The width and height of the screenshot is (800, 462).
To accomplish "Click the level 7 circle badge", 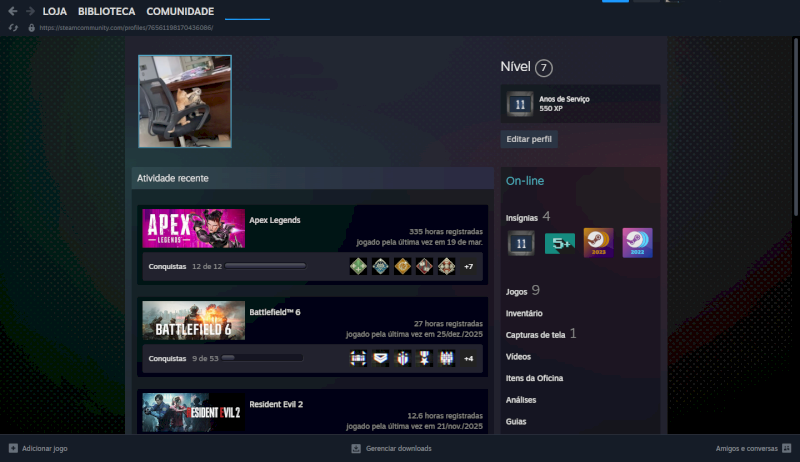I will pos(544,68).
